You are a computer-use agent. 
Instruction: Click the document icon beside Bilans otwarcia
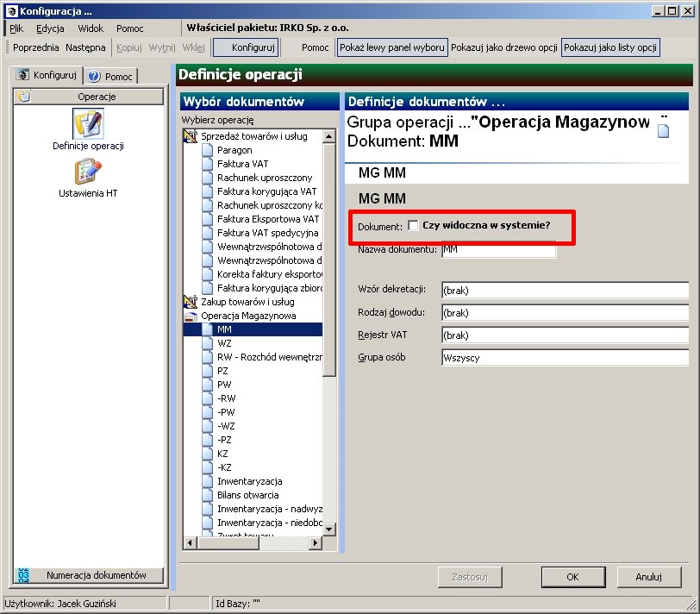[x=207, y=495]
